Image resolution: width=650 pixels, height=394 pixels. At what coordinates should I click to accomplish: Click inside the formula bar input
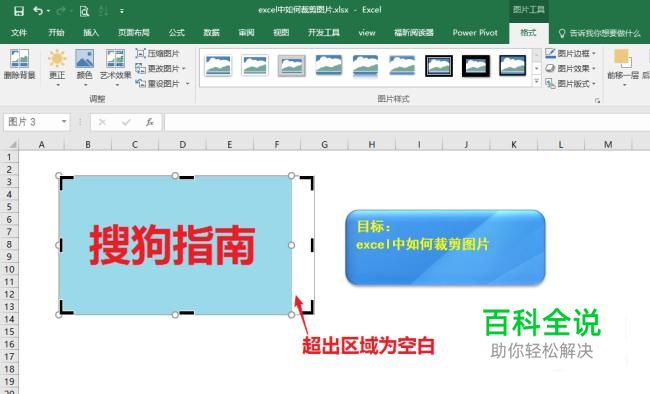tap(407, 122)
